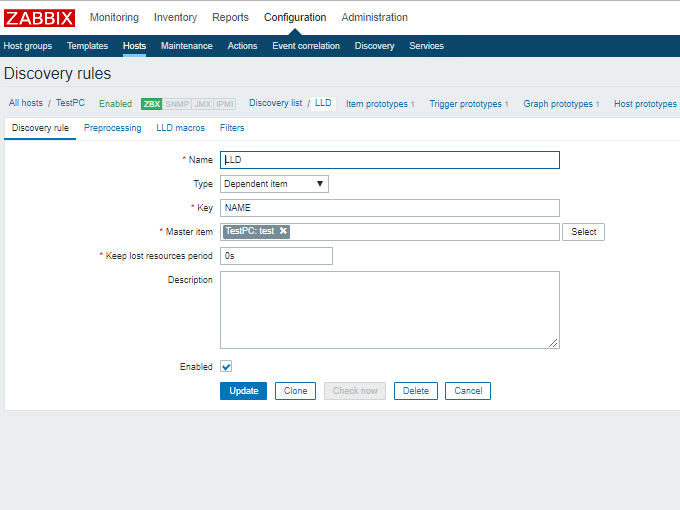Switch to the Discovery rule tab

click(40, 128)
